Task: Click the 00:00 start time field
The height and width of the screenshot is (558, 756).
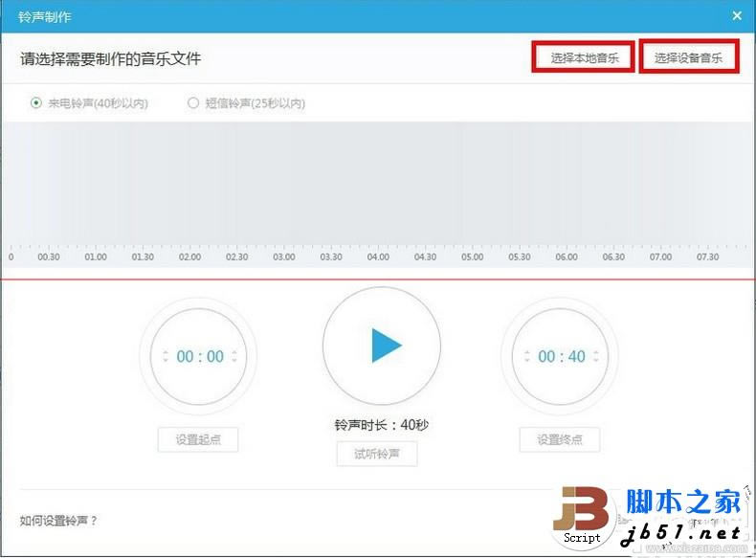Action: 200,356
